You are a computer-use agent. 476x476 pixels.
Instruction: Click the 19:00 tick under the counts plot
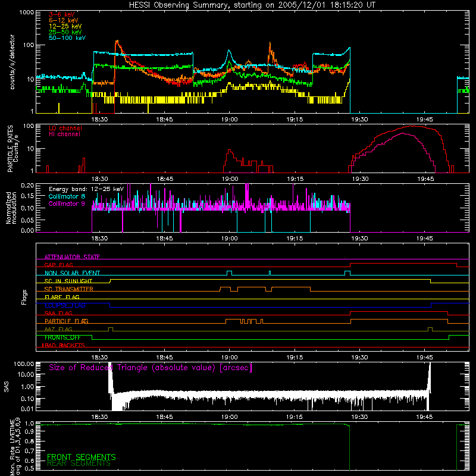(229, 120)
